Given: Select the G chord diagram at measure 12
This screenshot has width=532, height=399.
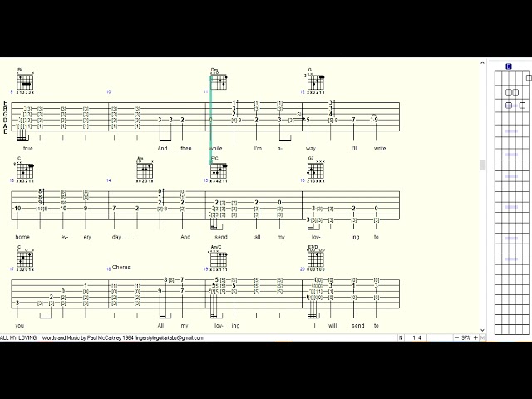Looking at the screenshot, I should 315,81.
